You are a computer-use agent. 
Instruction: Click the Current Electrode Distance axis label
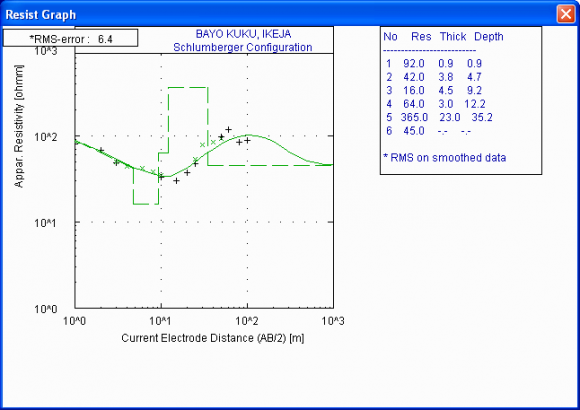pyautogui.click(x=213, y=338)
